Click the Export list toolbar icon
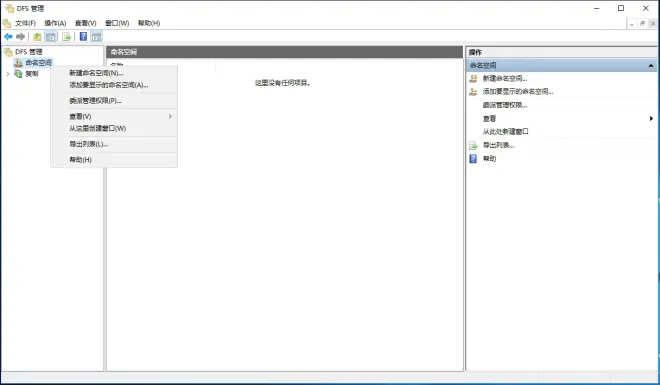The width and height of the screenshot is (660, 385). (x=67, y=37)
